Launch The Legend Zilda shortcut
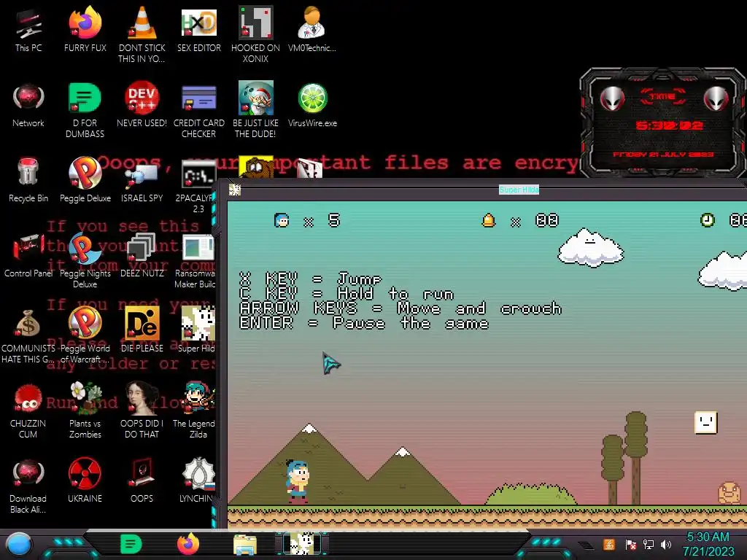The height and width of the screenshot is (560, 747). tap(194, 411)
